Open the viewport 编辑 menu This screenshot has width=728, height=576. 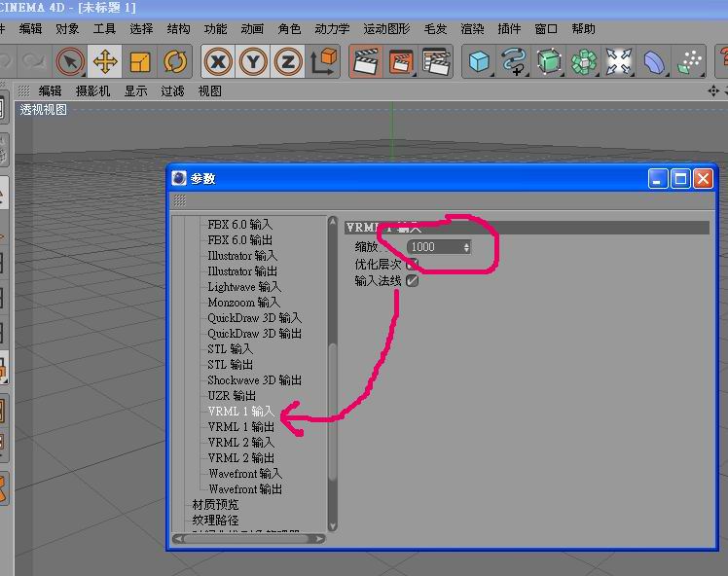click(x=51, y=90)
